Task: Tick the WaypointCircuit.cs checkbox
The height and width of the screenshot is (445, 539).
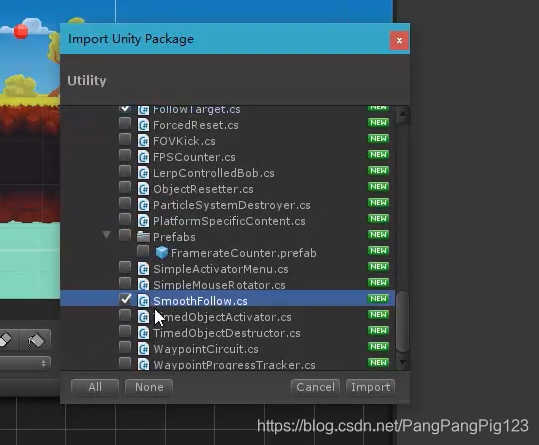Action: tap(125, 347)
